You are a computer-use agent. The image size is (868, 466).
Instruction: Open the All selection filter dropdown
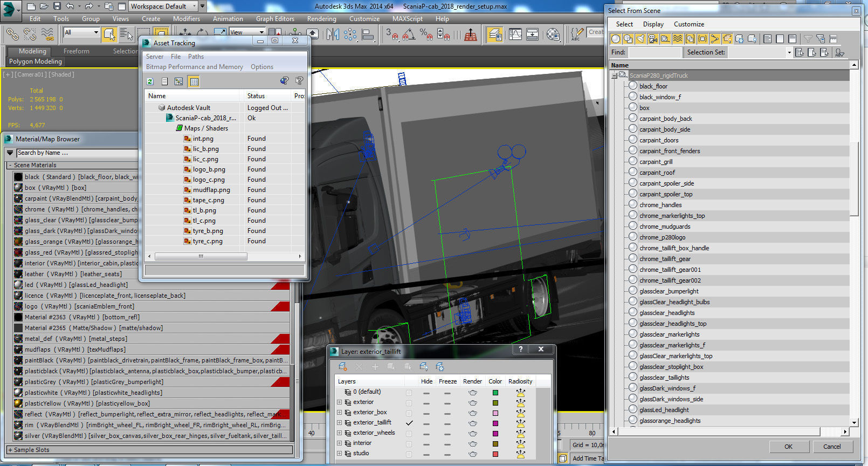coord(82,32)
